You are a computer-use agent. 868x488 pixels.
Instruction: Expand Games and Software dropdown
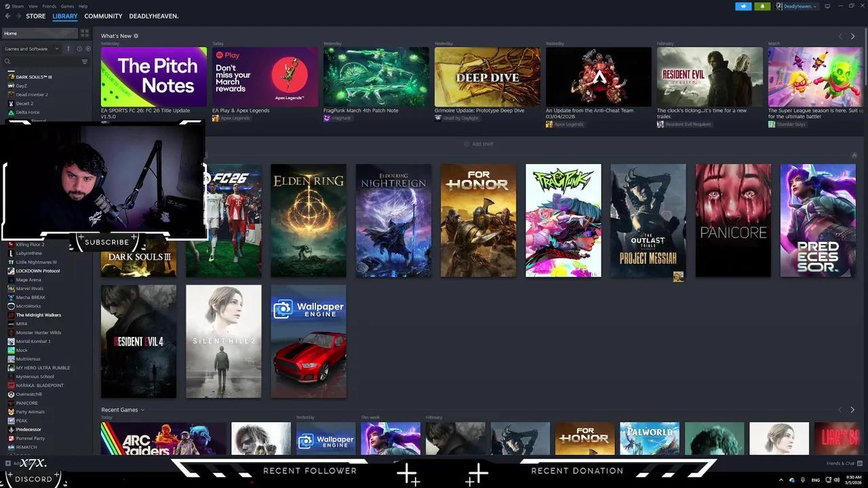click(31, 49)
